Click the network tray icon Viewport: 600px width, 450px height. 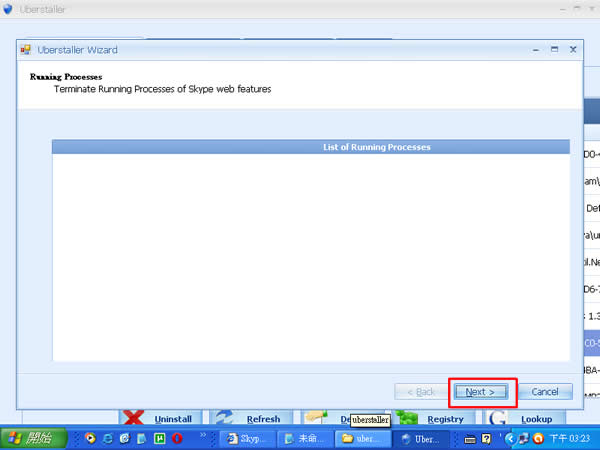pos(523,439)
